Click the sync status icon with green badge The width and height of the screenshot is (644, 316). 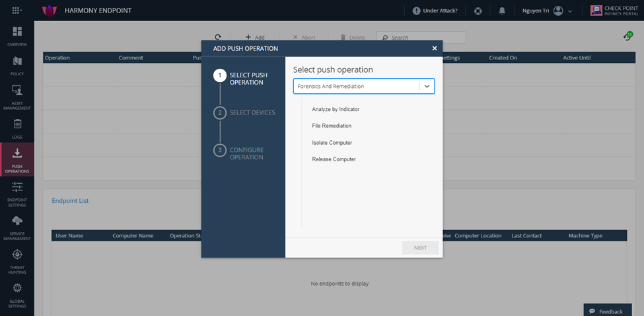[x=627, y=36]
